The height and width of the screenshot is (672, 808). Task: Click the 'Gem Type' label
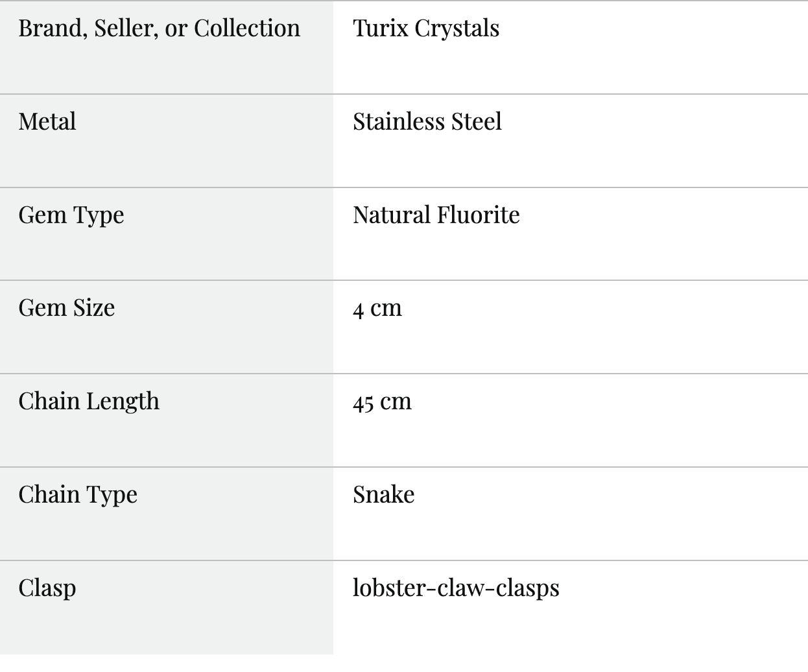click(x=71, y=216)
